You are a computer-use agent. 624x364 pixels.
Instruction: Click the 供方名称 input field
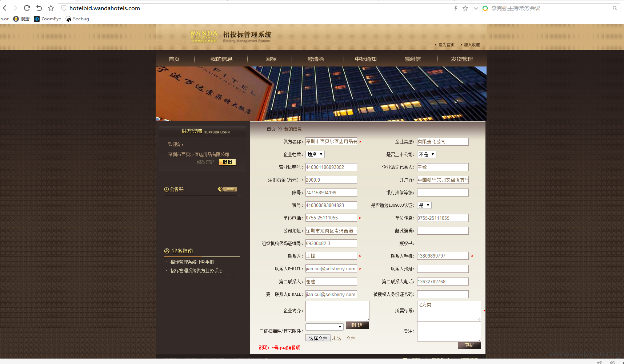331,142
